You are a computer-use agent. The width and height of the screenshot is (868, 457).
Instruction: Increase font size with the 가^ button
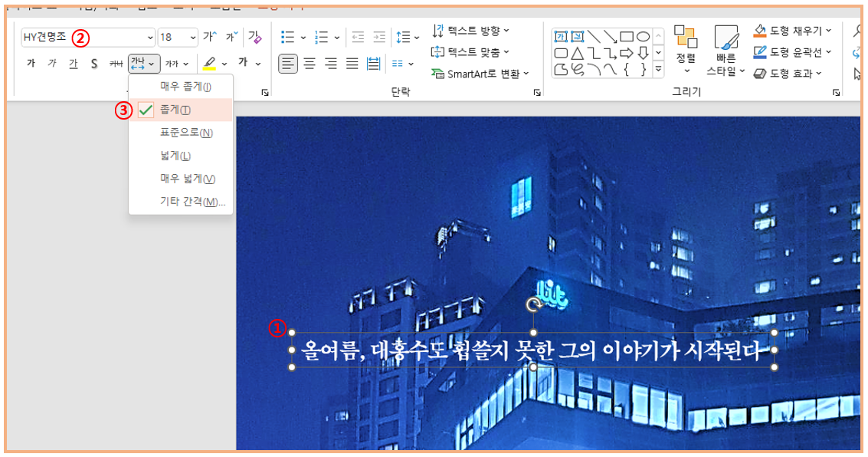[x=210, y=37]
